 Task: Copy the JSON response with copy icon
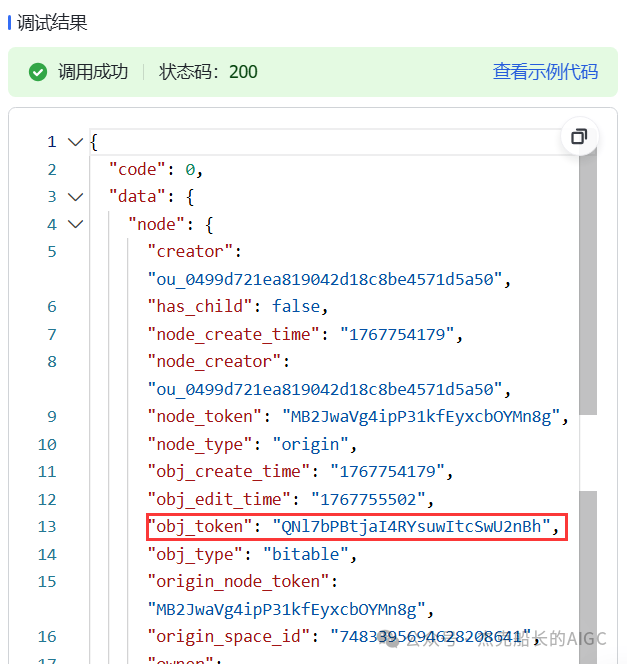point(579,136)
